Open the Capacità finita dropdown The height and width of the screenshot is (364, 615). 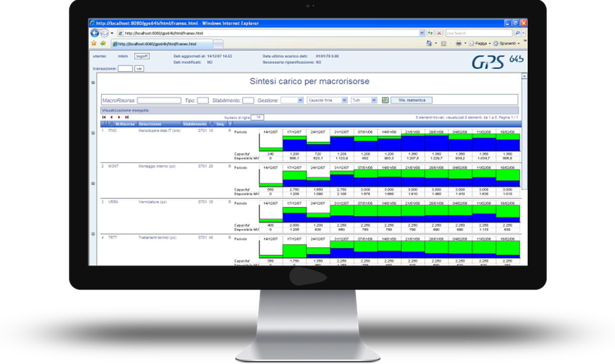[327, 100]
